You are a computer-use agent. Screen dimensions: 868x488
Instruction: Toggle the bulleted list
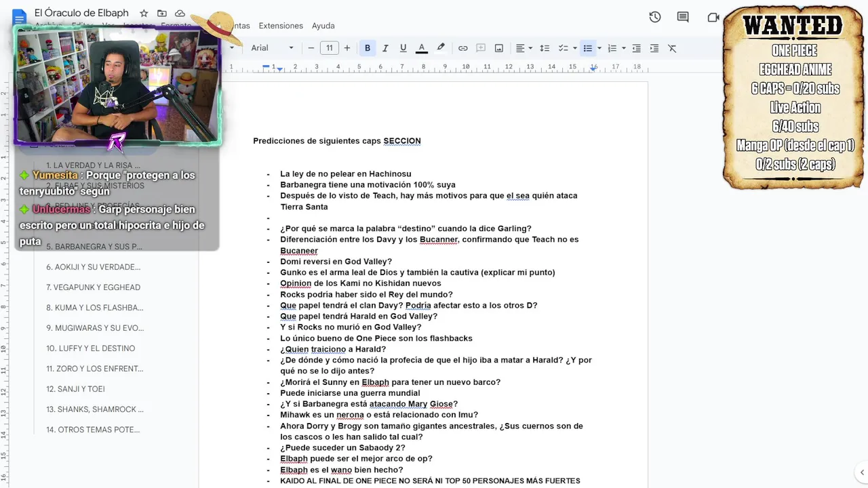[x=587, y=48]
